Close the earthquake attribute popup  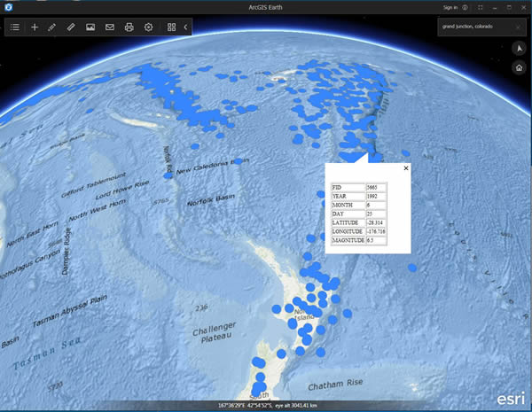point(406,167)
